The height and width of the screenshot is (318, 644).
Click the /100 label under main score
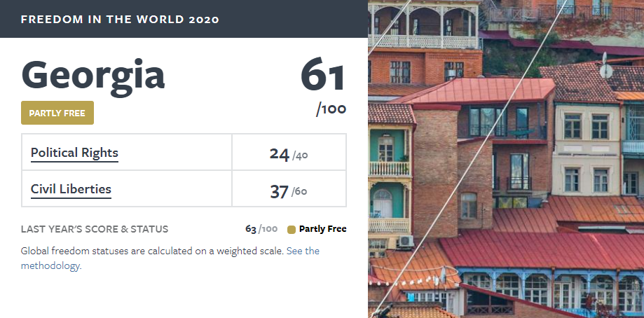click(x=331, y=109)
